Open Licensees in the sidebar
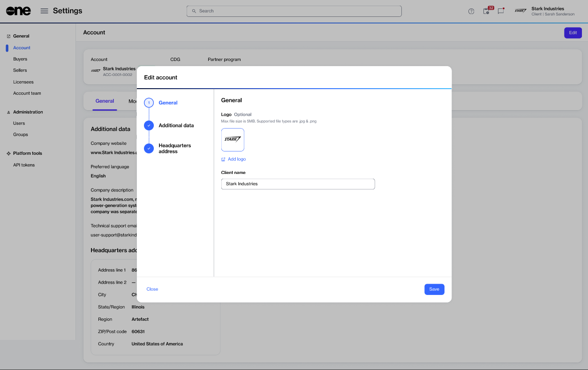Image resolution: width=588 pixels, height=370 pixels. (x=23, y=82)
